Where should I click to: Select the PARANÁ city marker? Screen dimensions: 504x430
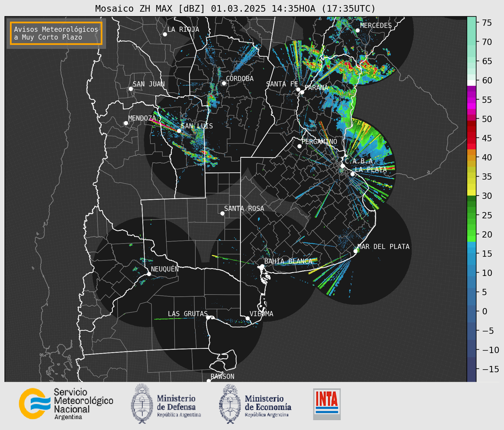click(302, 92)
